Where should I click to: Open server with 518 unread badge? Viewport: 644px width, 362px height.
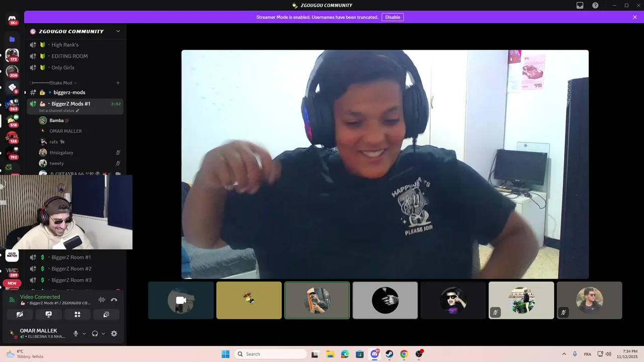coord(12,120)
